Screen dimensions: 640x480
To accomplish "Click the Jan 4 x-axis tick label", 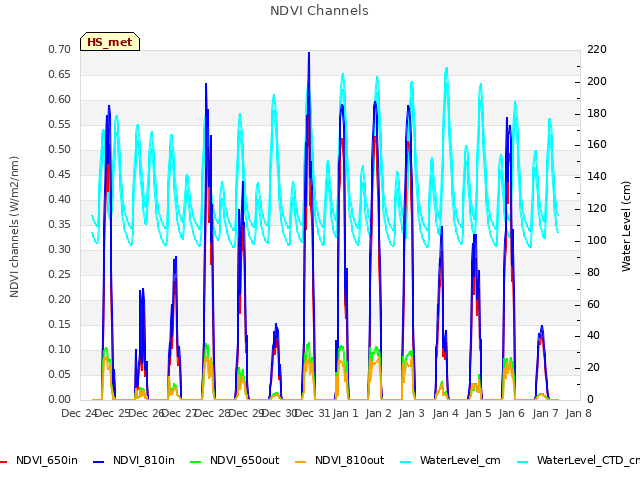I will pos(445,413).
